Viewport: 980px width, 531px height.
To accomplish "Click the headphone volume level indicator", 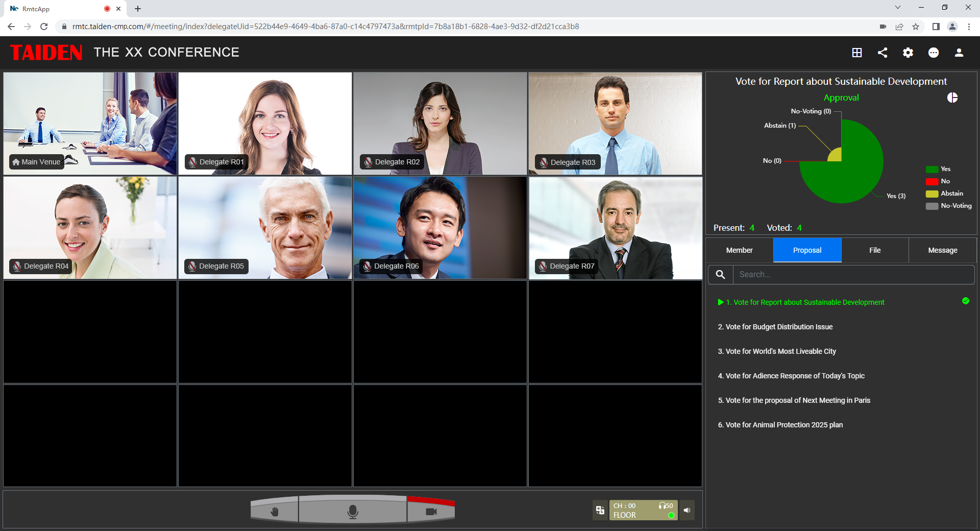I will click(x=664, y=506).
